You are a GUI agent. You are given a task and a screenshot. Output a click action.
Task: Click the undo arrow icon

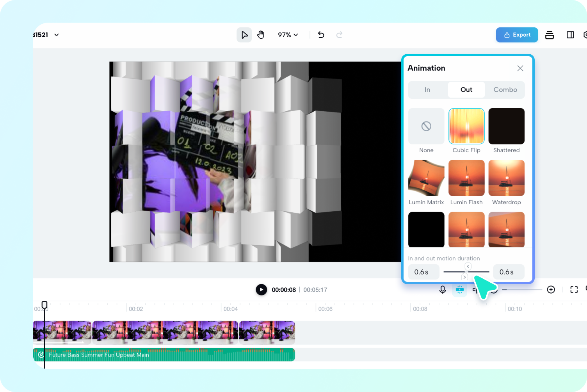click(321, 35)
